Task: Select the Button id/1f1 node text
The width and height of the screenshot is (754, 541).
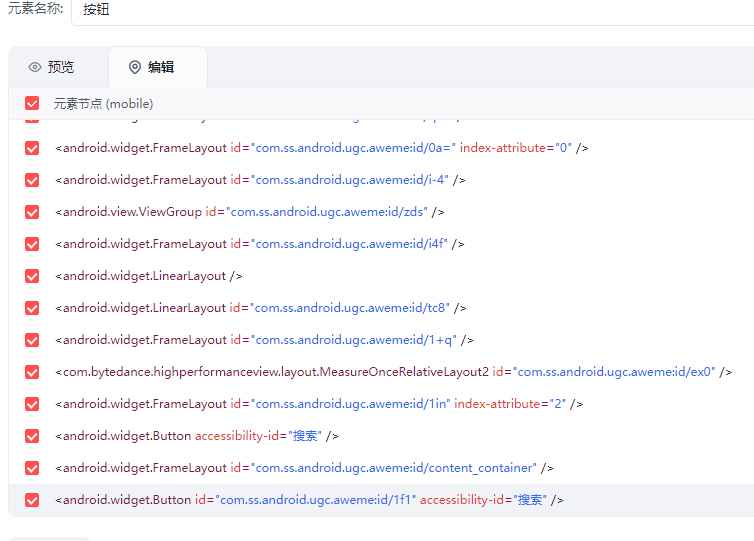Action: (309, 500)
